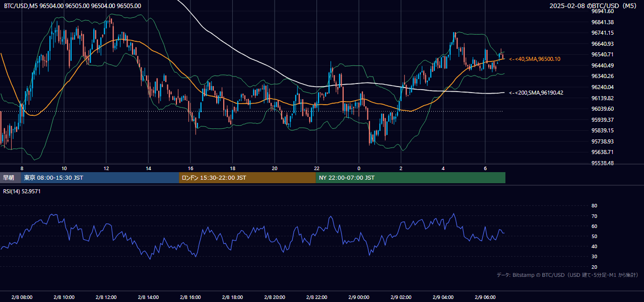Click the 東京 08:00-15:30 JST session bar
This screenshot has height=302, width=644.
coord(100,178)
